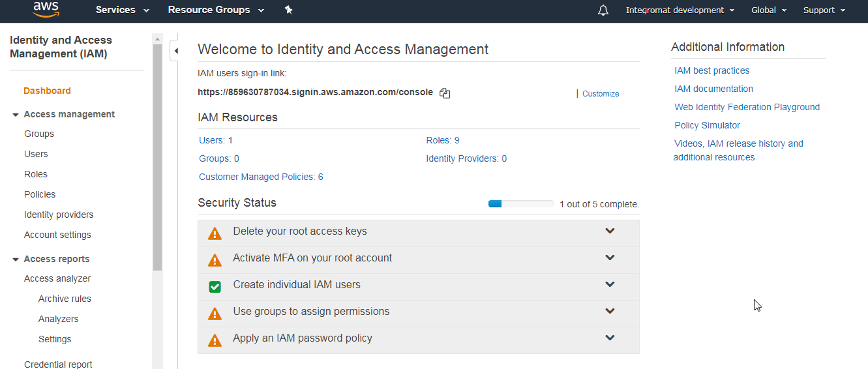Open the Roles: 9 resource link
This screenshot has height=369, width=868.
(x=443, y=140)
